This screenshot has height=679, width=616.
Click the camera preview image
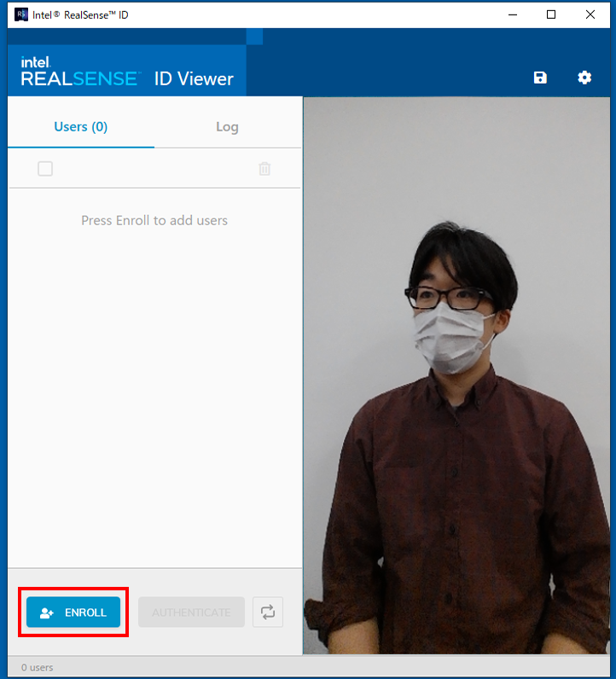(456, 375)
